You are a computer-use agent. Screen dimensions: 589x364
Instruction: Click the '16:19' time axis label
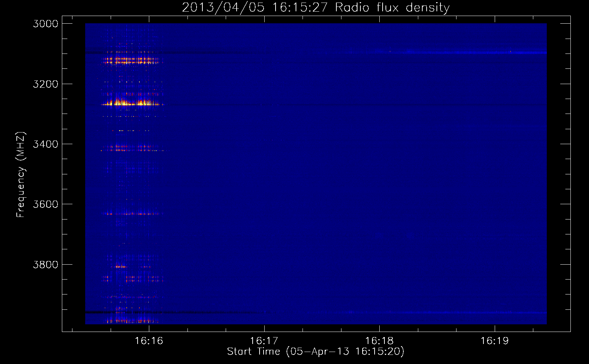click(495, 341)
